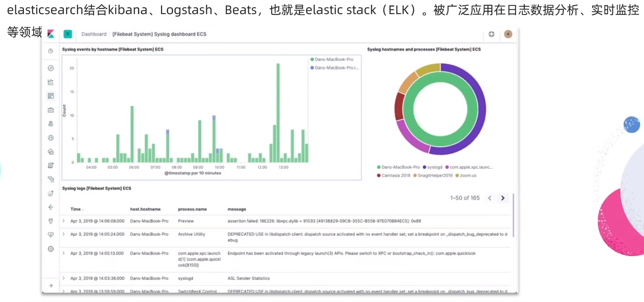Open the Maps app icon

point(50,124)
